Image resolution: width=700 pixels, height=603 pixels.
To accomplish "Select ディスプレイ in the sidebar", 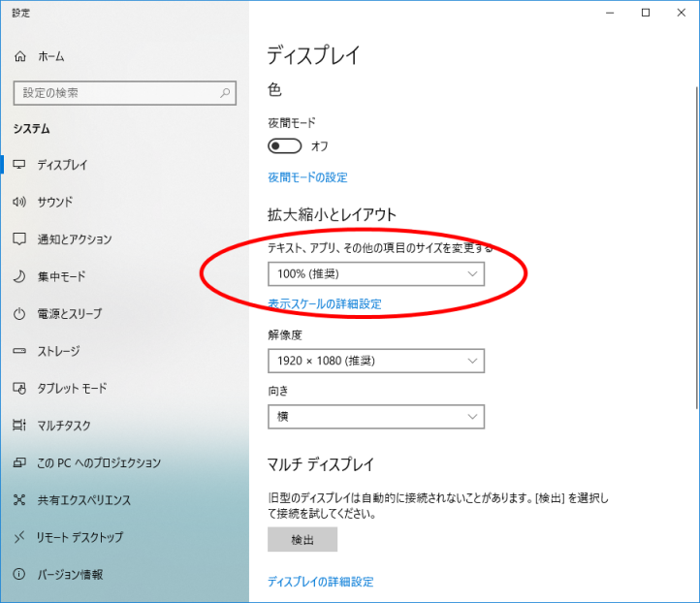I will coord(124,165).
